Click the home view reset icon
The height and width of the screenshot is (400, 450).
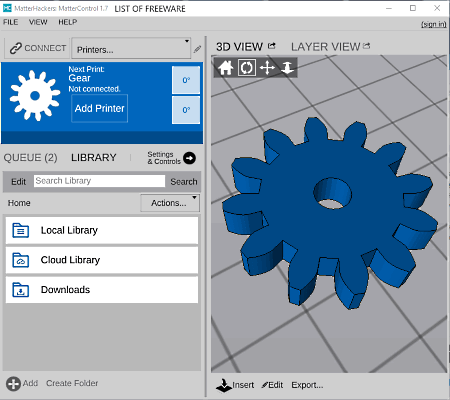(x=226, y=68)
